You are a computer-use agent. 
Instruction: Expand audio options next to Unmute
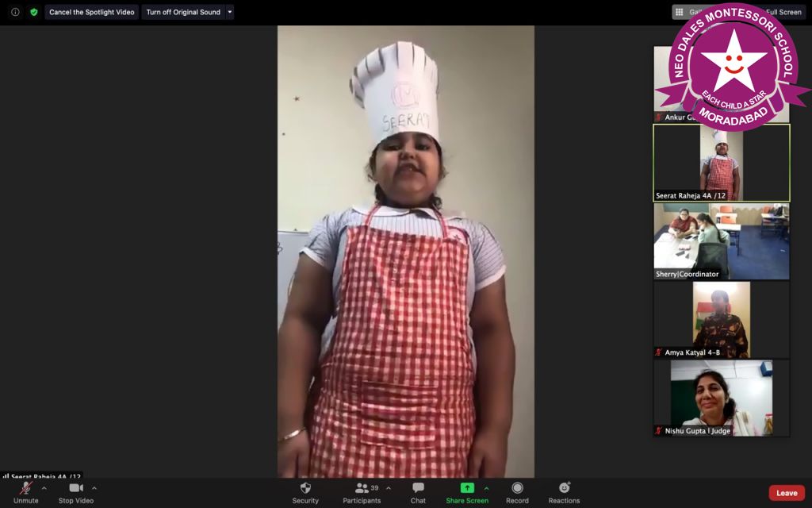pyautogui.click(x=44, y=488)
